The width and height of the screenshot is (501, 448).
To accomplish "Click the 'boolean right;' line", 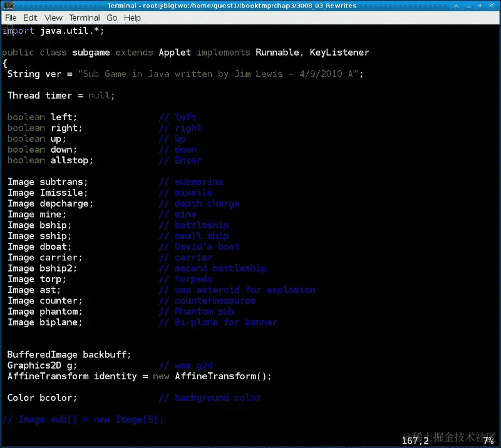I will pos(44,128).
